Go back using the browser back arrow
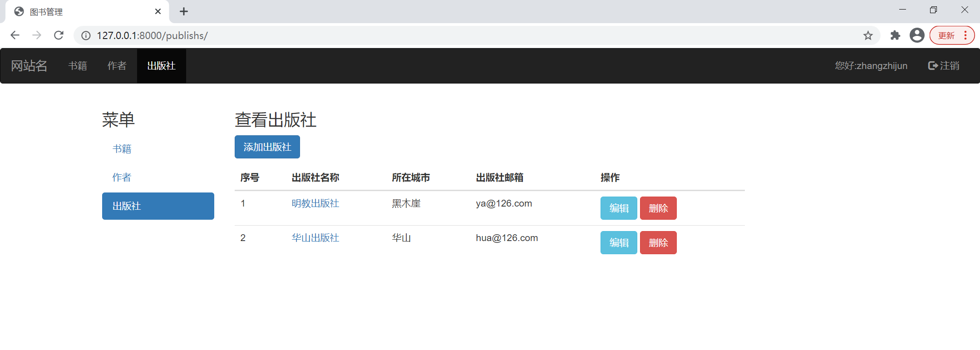 pyautogui.click(x=15, y=35)
